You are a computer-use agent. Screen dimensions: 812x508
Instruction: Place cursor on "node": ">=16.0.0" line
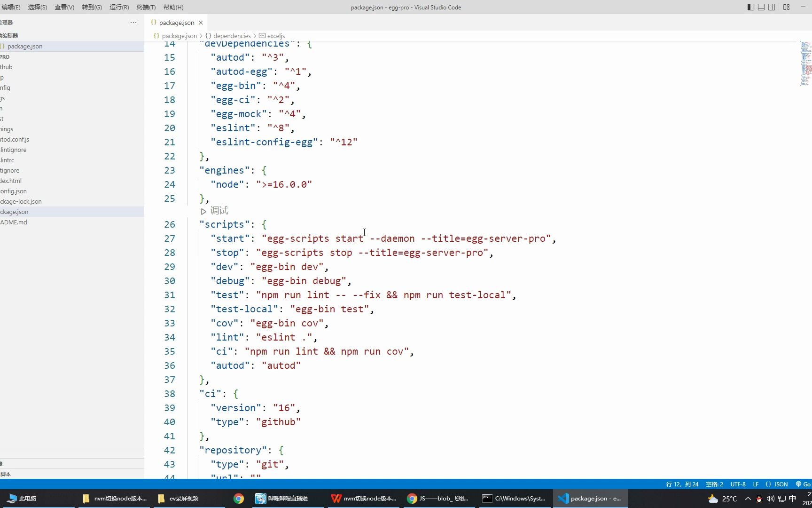pyautogui.click(x=261, y=184)
